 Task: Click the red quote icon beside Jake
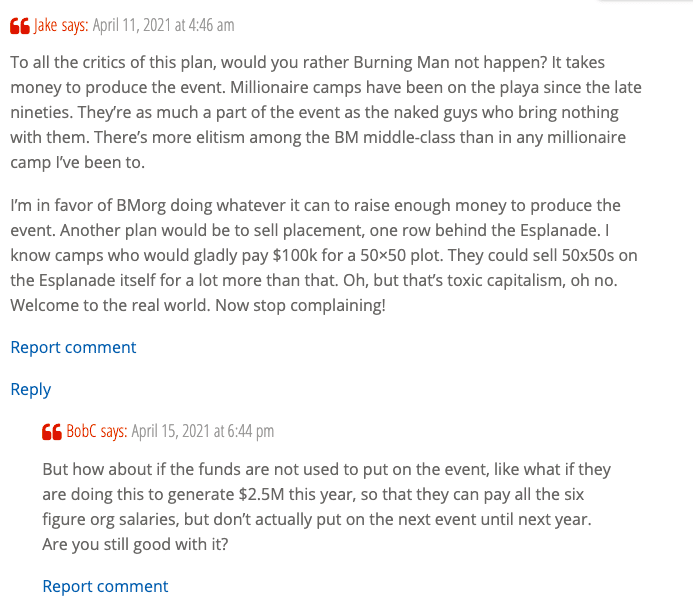pos(19,25)
